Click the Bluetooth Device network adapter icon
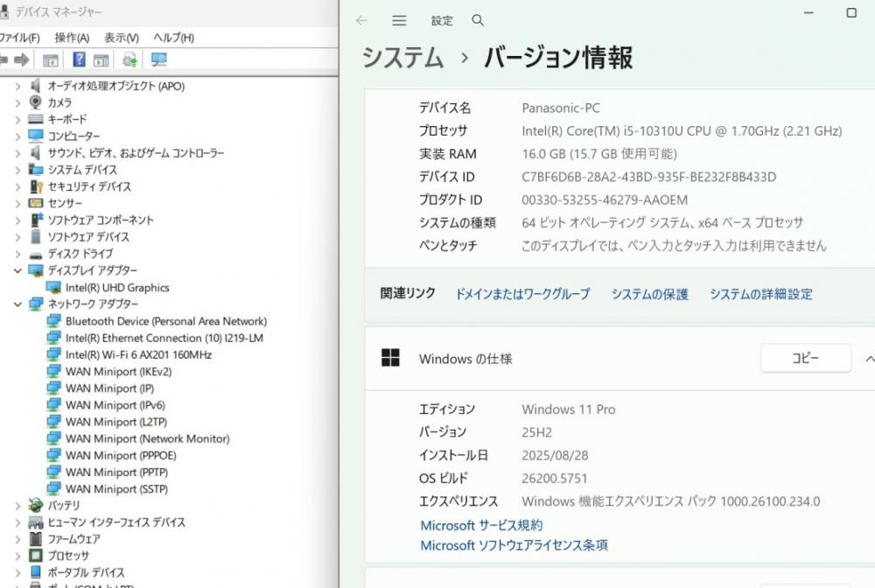Screen dimensions: 875x588 pos(53,321)
